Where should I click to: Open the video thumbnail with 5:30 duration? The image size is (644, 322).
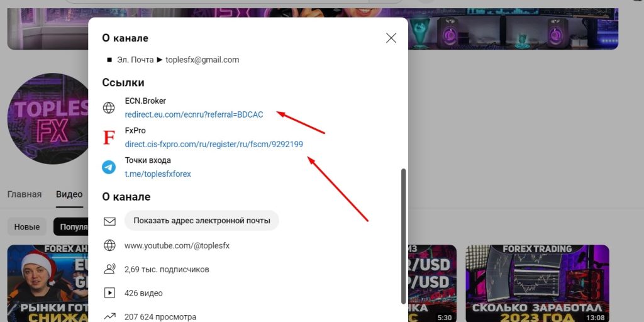432,284
